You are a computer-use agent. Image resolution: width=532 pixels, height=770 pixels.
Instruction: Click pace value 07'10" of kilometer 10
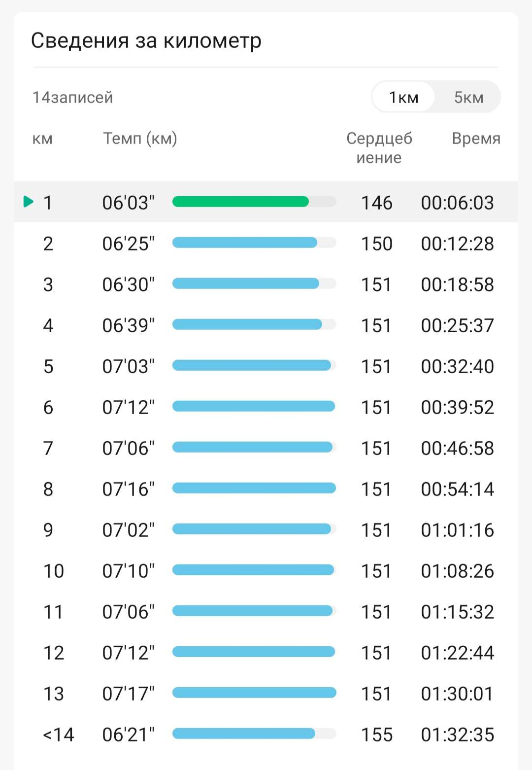[x=128, y=571]
